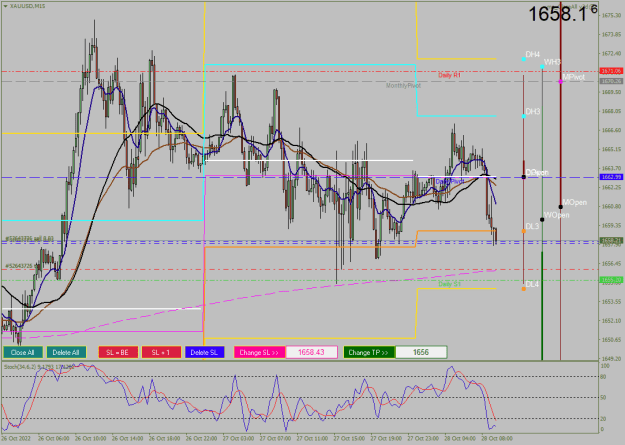Set stop loss with SL = BE button
This screenshot has width=625, height=445.
tap(118, 352)
